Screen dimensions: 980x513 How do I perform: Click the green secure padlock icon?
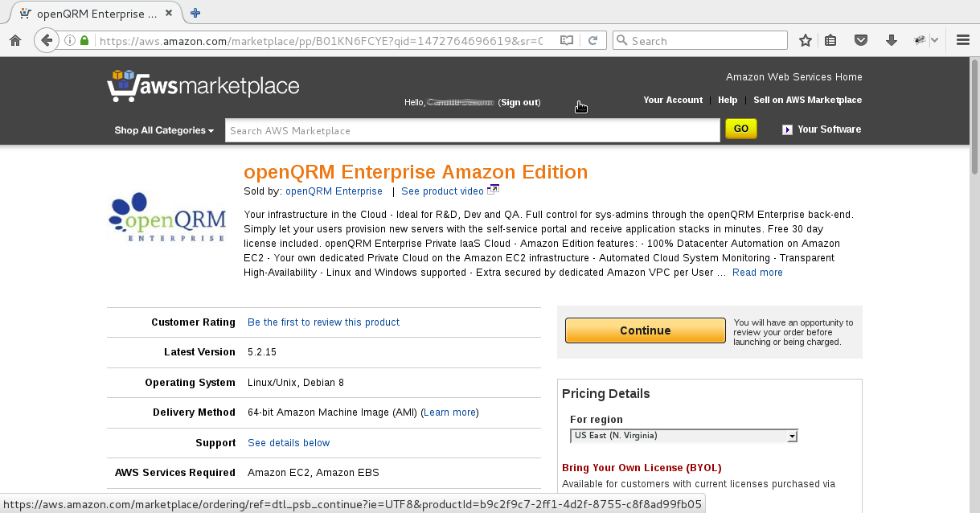[84, 40]
